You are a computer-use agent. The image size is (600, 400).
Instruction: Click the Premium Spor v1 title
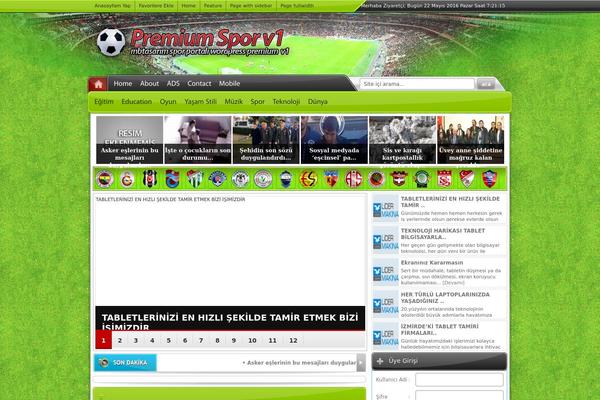point(207,38)
